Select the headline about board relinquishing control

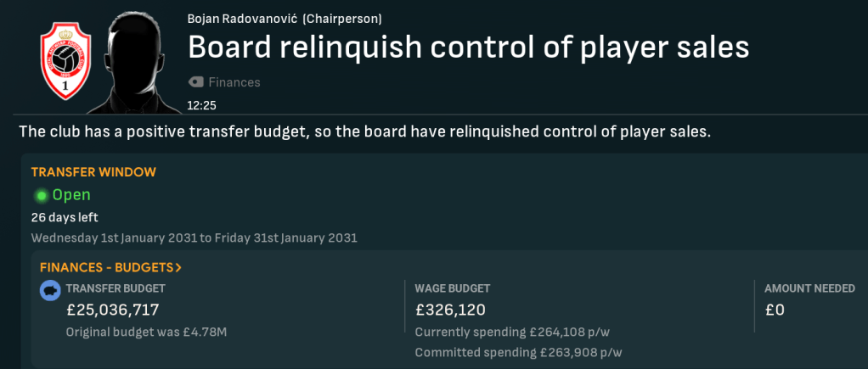click(468, 47)
